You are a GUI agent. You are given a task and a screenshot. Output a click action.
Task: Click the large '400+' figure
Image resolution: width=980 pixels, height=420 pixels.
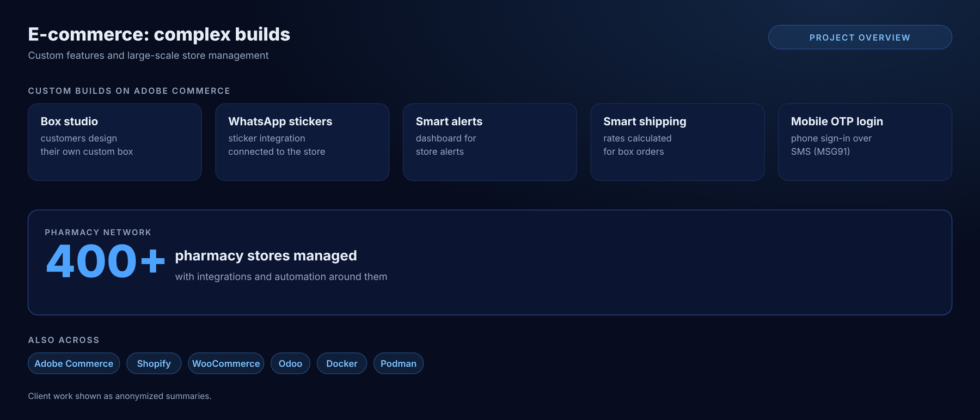[x=106, y=261]
